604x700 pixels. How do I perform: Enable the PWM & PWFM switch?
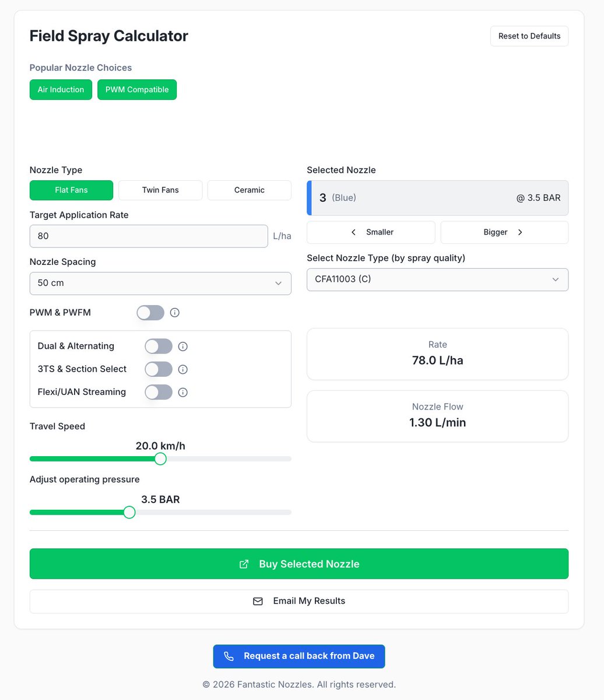[150, 313]
